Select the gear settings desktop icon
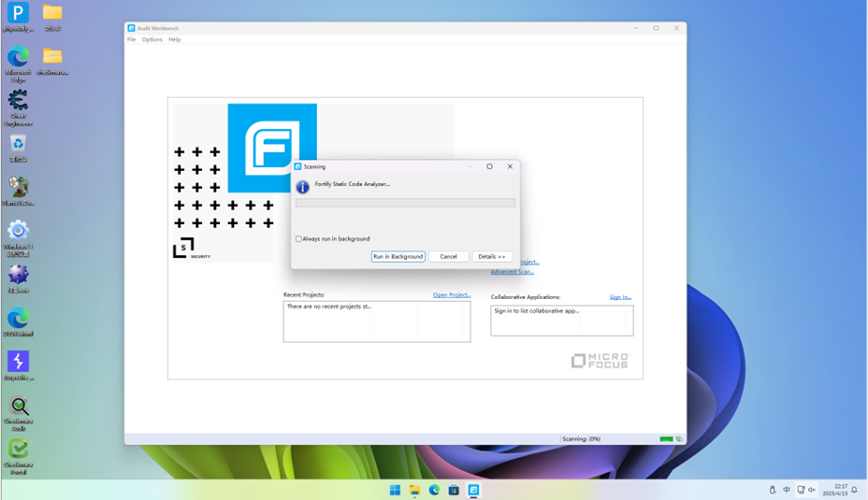 [19, 238]
